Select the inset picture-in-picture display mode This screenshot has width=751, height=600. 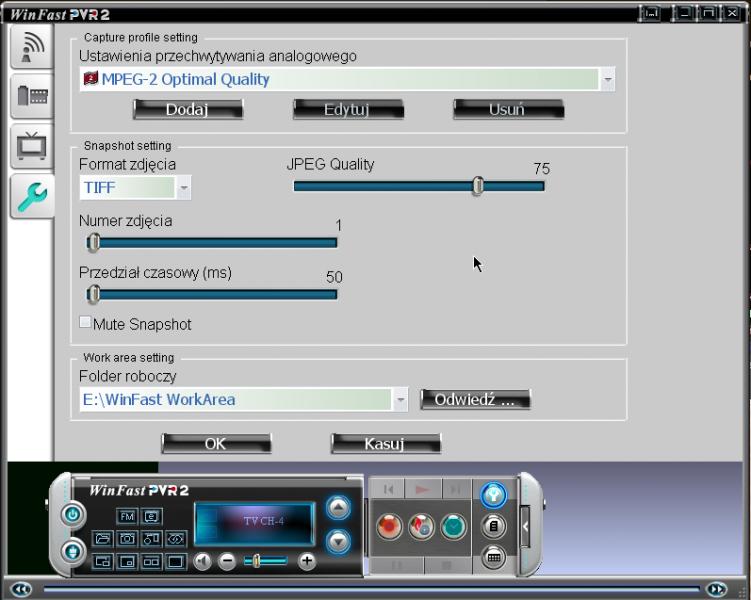pos(127,561)
